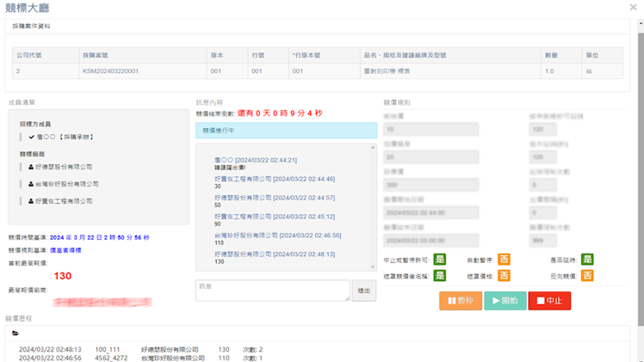The width and height of the screenshot is (644, 362).
Task: Click the 競價規則 section heading
Action: point(397,102)
